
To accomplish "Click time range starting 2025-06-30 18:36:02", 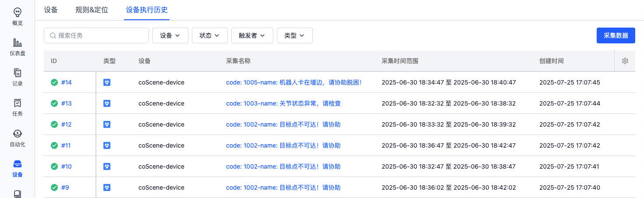I will tap(449, 187).
